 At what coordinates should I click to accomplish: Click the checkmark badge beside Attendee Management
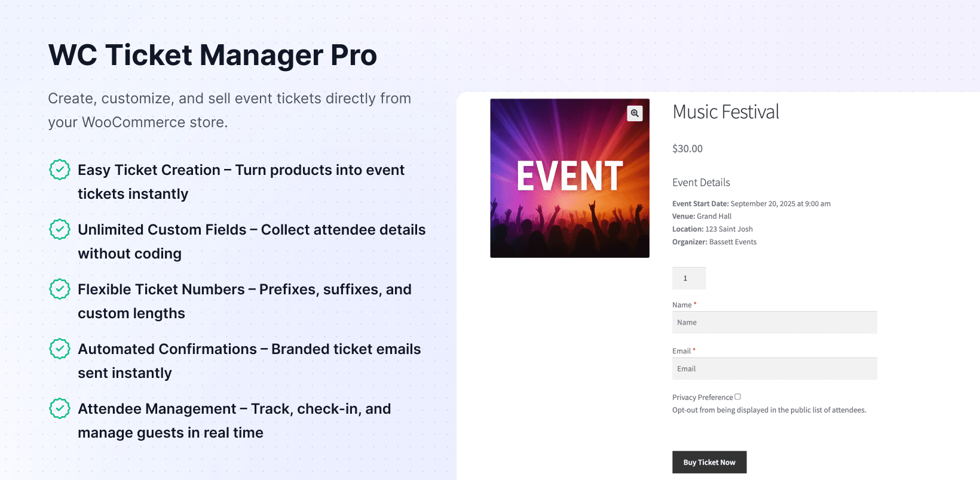[x=60, y=408]
